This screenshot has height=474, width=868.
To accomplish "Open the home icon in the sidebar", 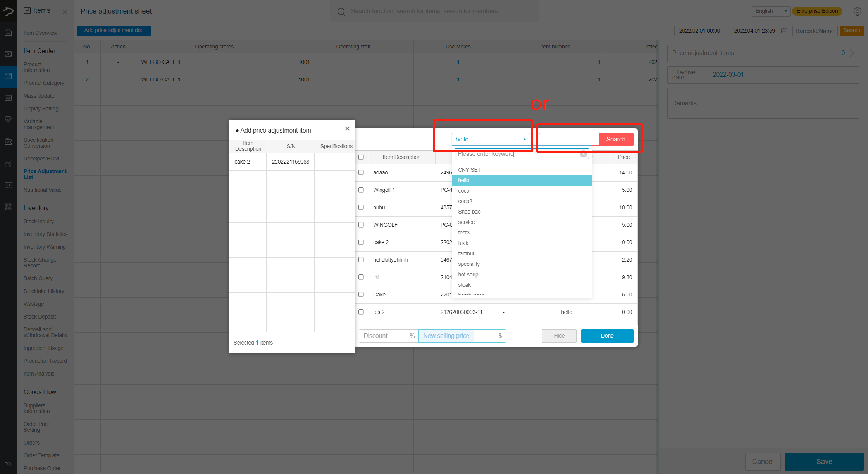I will tap(8, 33).
